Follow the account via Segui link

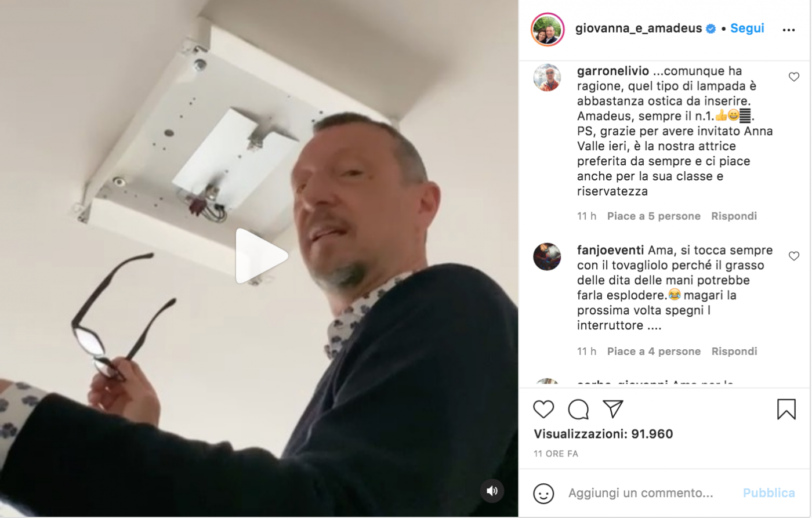pos(747,28)
